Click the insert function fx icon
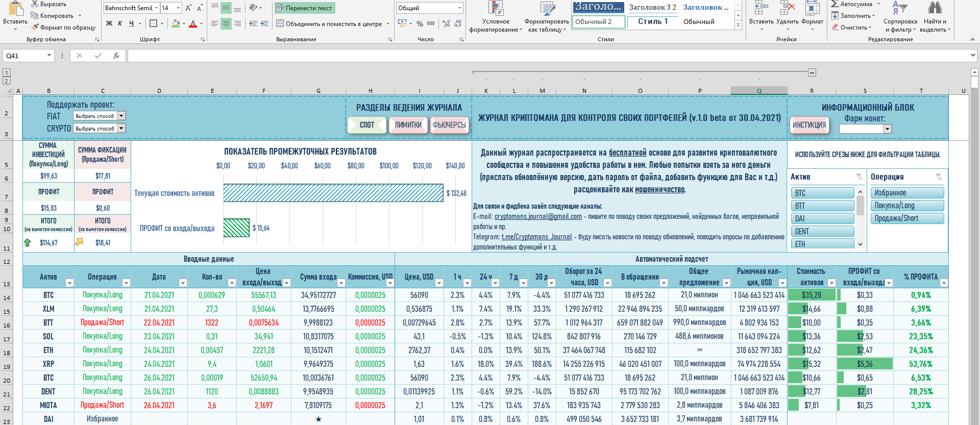Viewport: 980px width, 425px height. 116,56
